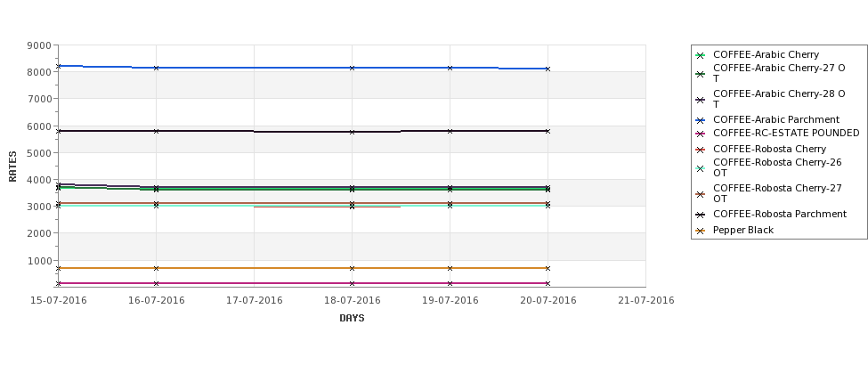The width and height of the screenshot is (868, 382).
Task: Click the RATES axis title
Action: 12,167
